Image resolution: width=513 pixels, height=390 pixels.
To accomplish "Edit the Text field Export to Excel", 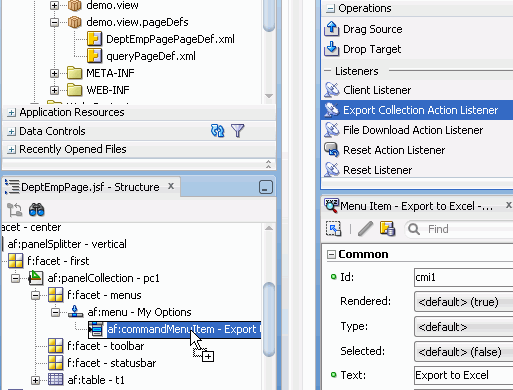I will (x=464, y=375).
